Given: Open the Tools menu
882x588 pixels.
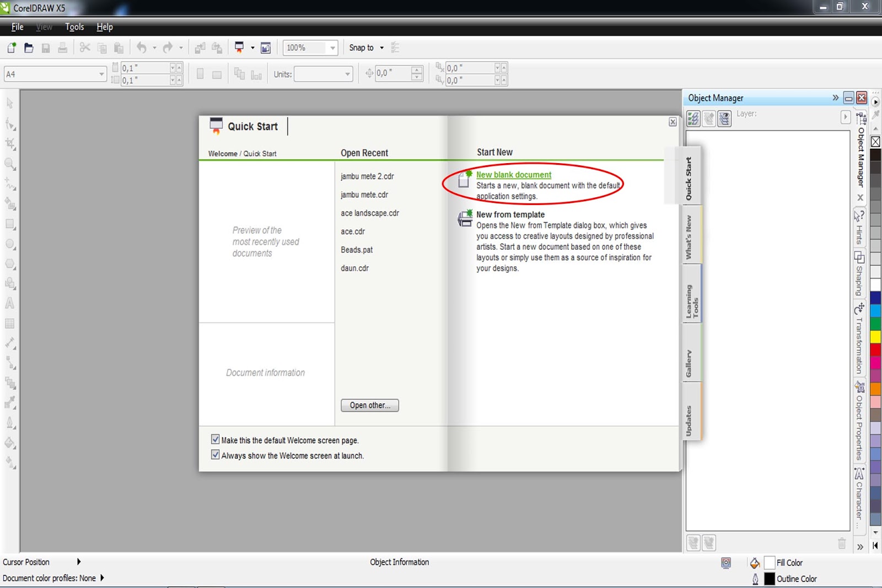Looking at the screenshot, I should click(74, 27).
